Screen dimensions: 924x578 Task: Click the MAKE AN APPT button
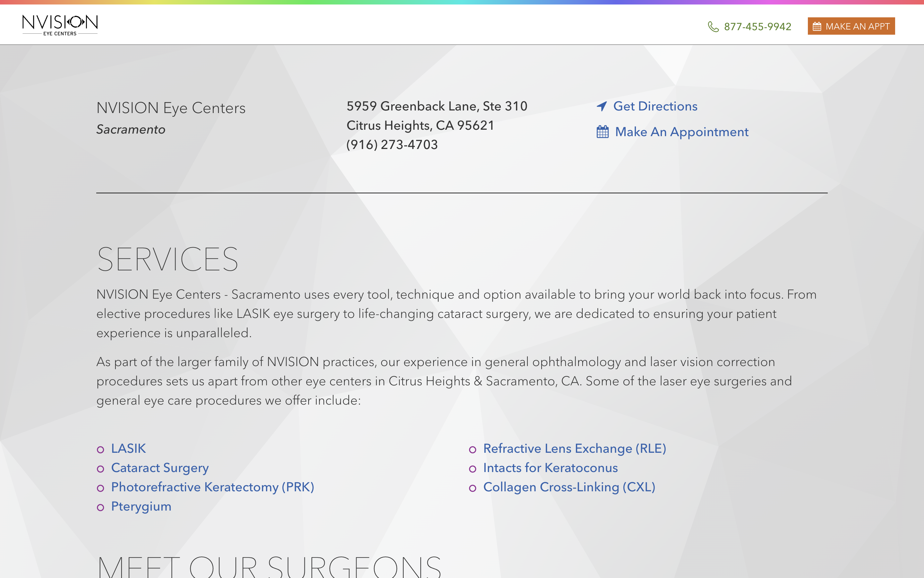851,26
